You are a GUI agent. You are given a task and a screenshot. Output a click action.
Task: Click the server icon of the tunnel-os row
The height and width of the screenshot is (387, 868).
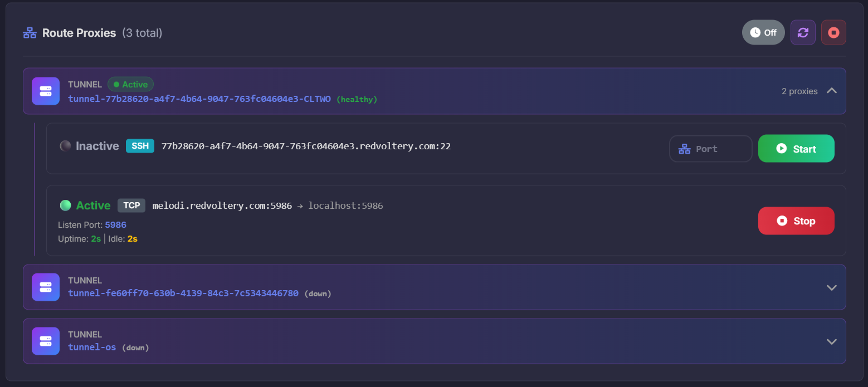click(x=46, y=341)
